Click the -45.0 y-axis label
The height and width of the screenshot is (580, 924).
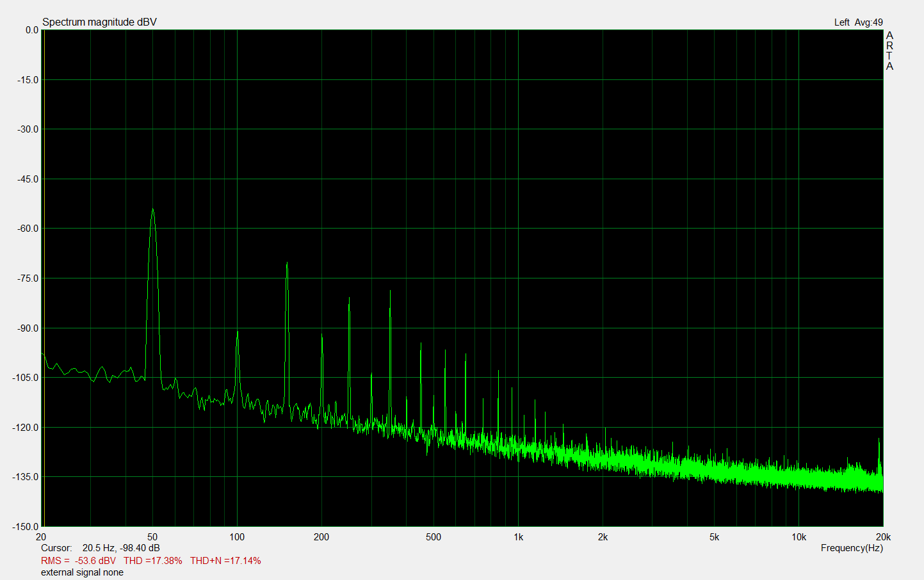(28, 179)
